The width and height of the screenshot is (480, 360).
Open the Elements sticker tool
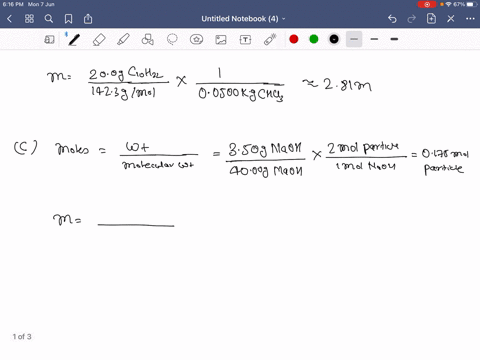196,40
